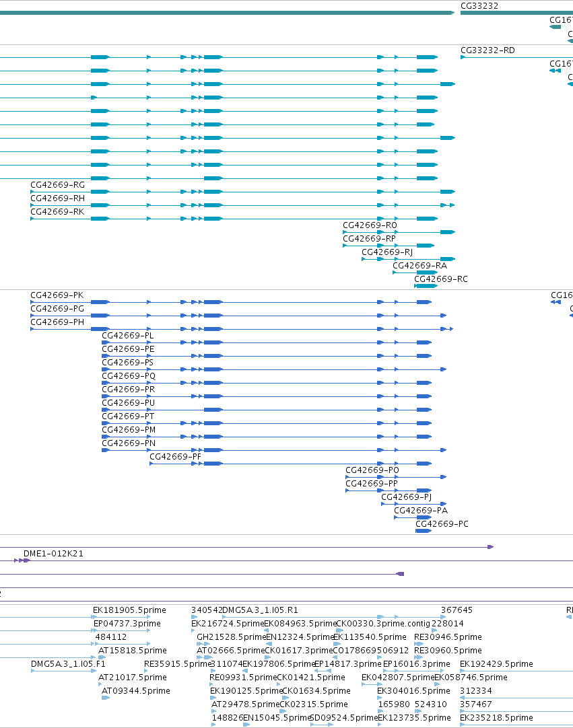Select CG42669-PN protein label
The width and height of the screenshot is (573, 728).
(x=129, y=443)
